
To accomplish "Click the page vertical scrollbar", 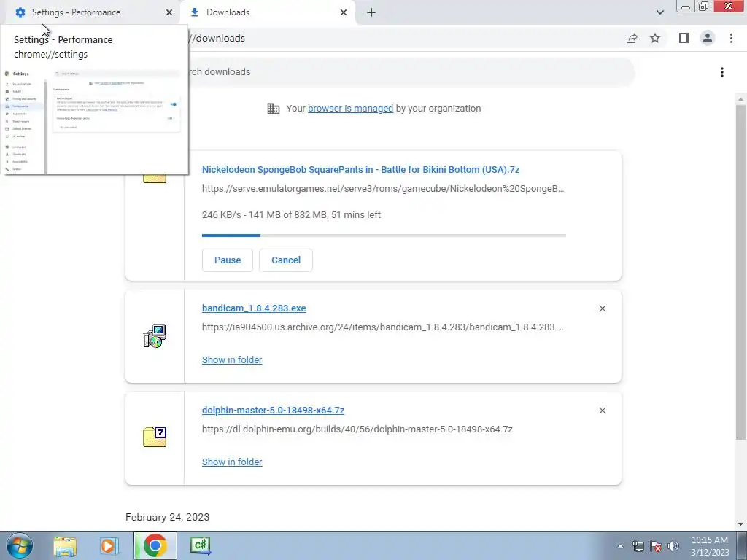I will (740, 271).
